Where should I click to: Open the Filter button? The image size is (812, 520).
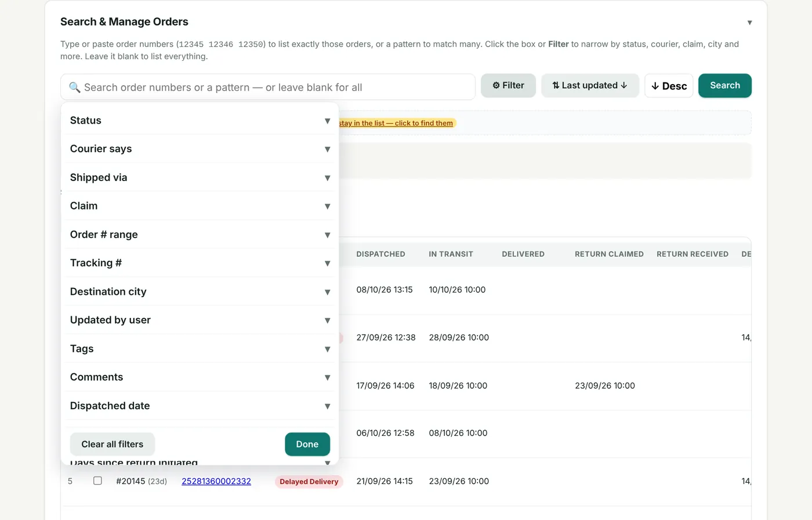508,85
